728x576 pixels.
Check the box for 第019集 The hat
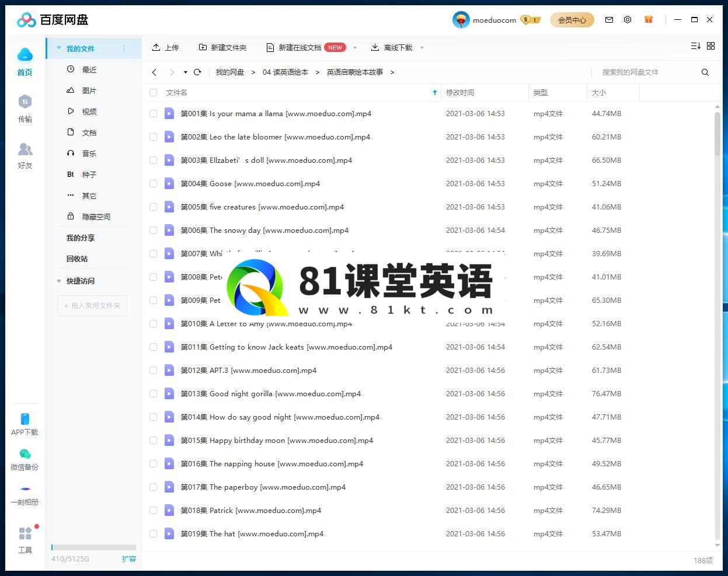[154, 533]
